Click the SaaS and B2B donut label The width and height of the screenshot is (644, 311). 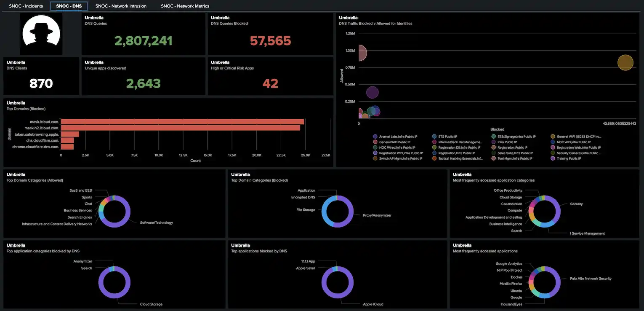click(81, 190)
